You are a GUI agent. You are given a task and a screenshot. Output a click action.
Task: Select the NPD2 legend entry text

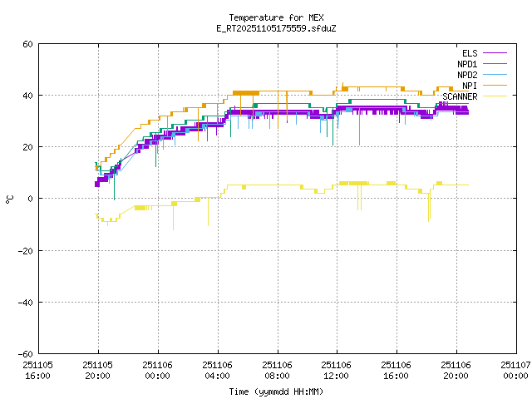tap(467, 75)
